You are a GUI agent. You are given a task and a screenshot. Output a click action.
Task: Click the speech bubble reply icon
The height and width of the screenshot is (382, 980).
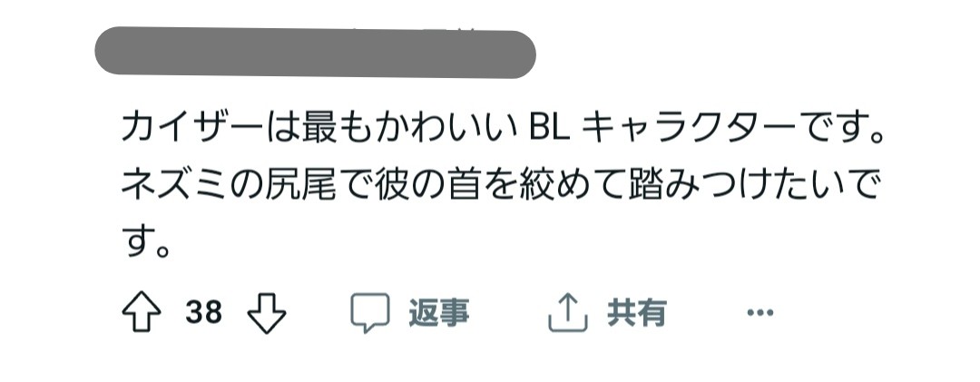click(x=370, y=312)
